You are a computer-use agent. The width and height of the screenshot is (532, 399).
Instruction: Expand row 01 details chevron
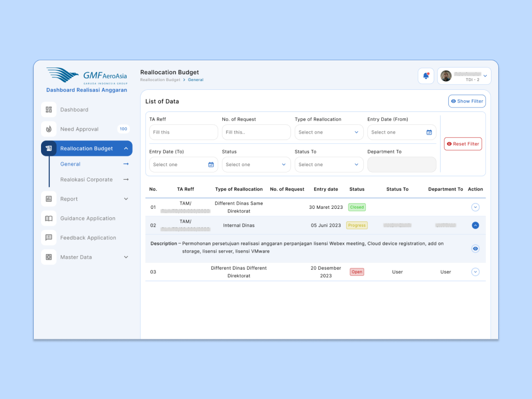(x=475, y=207)
